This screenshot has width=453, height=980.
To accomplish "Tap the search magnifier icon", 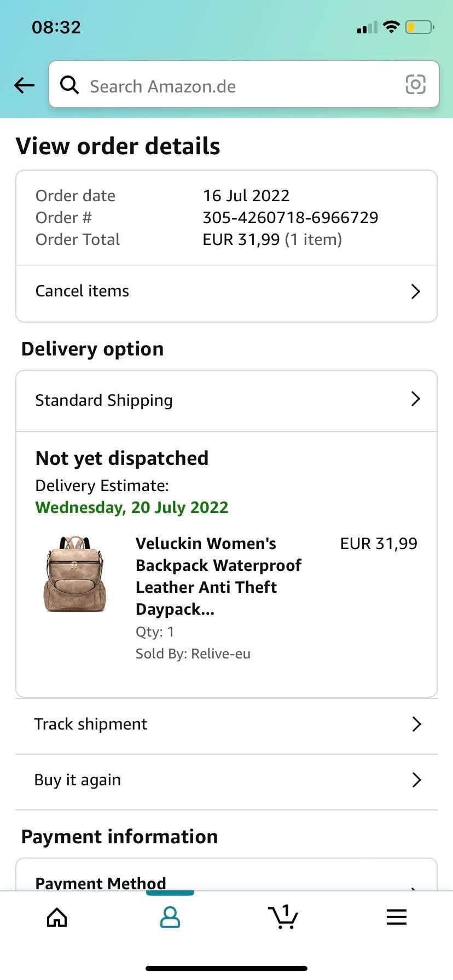I will 69,85.
